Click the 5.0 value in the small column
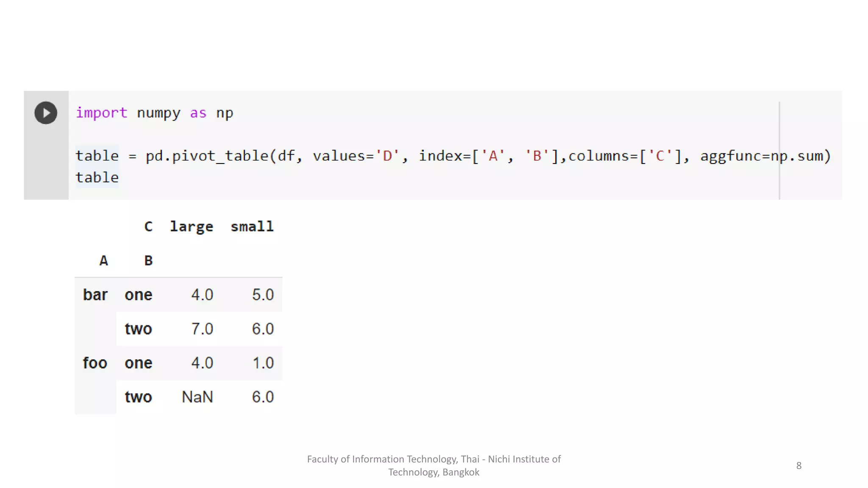This screenshot has width=868, height=488. click(x=263, y=295)
